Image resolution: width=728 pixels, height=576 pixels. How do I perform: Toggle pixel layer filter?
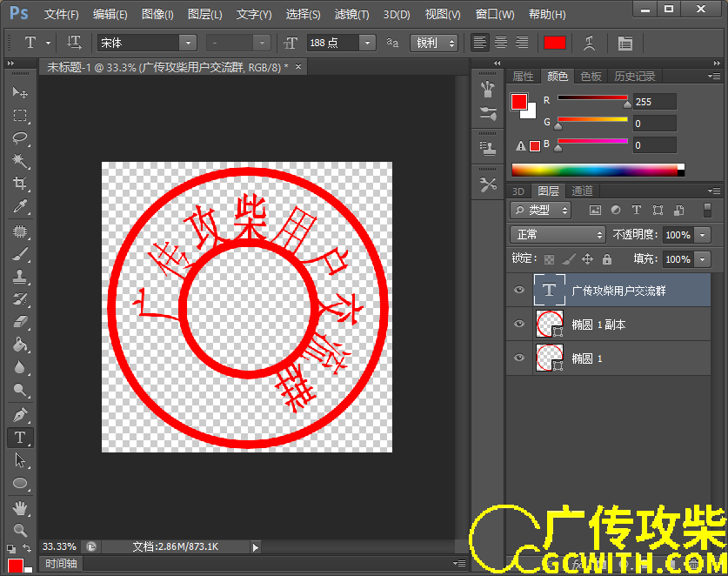click(x=595, y=210)
